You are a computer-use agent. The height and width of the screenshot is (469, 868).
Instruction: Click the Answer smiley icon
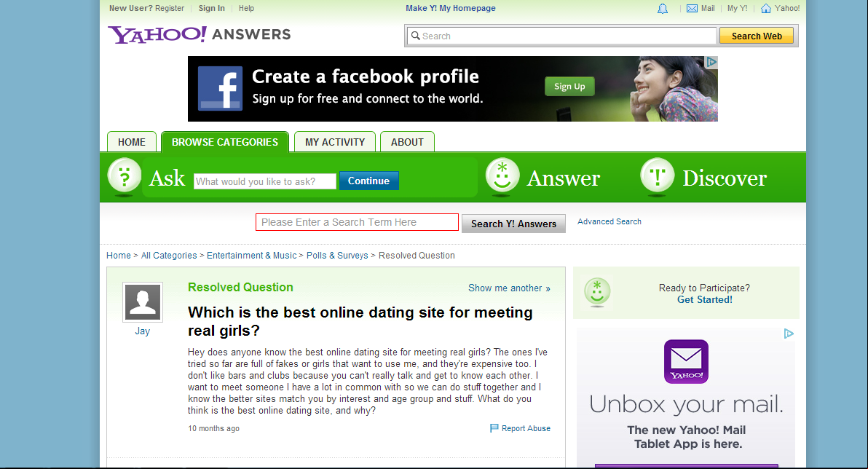coord(502,177)
